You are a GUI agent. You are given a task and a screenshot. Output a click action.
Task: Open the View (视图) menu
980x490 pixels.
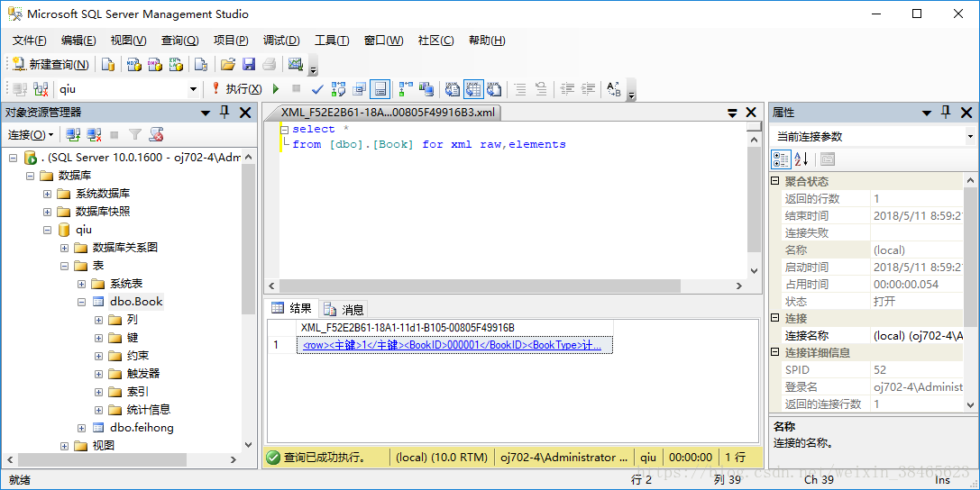128,40
